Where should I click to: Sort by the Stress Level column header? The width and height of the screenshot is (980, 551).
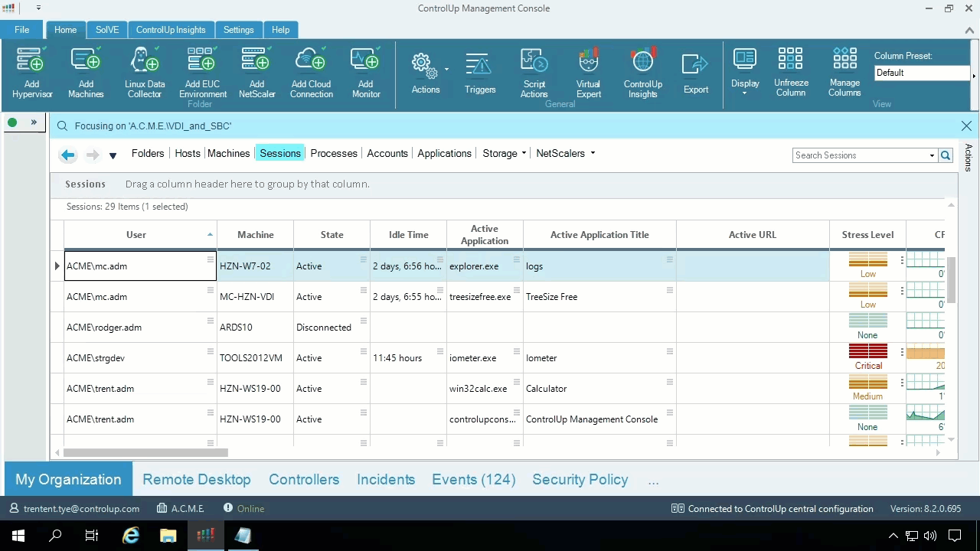pyautogui.click(x=867, y=235)
